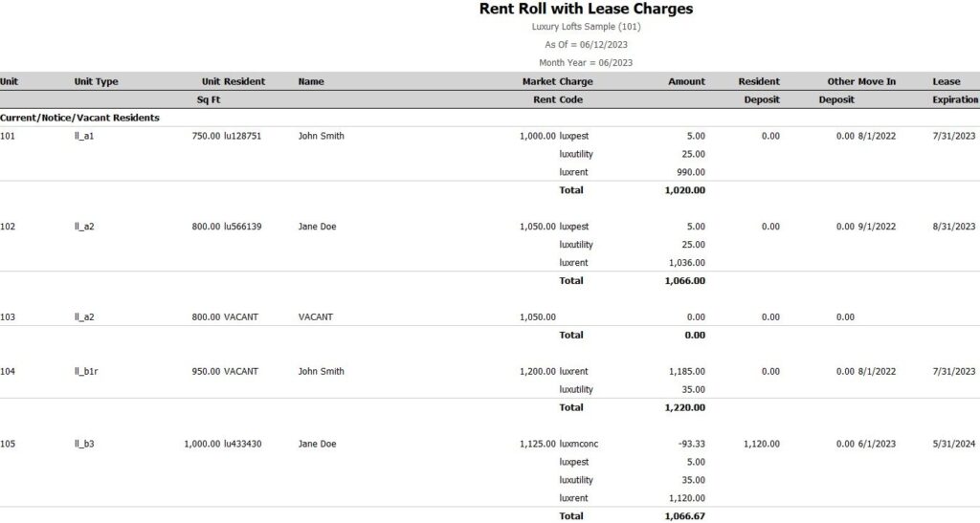980x523 pixels.
Task: Select resident code lu566139
Action: click(242, 227)
